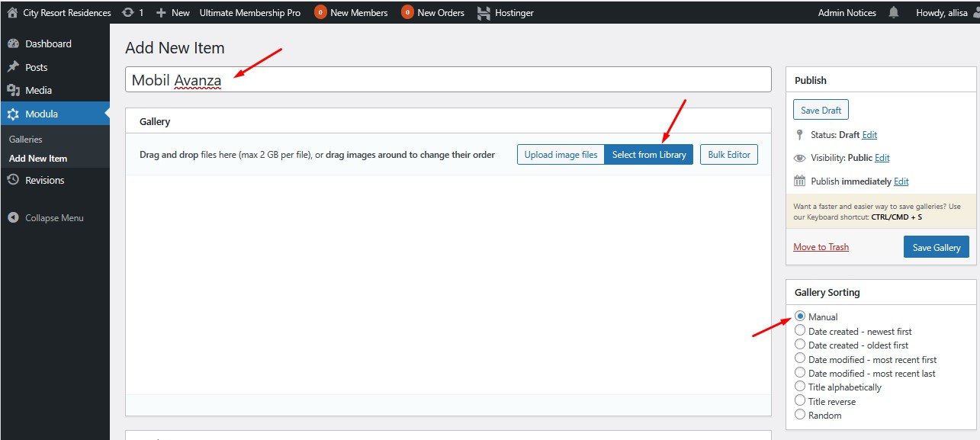Click the Save Gallery button

[x=936, y=247]
